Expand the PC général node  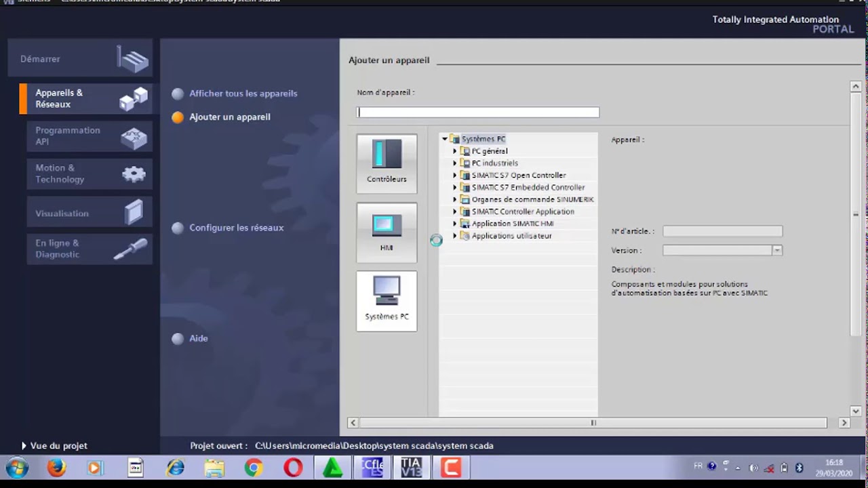pos(455,151)
